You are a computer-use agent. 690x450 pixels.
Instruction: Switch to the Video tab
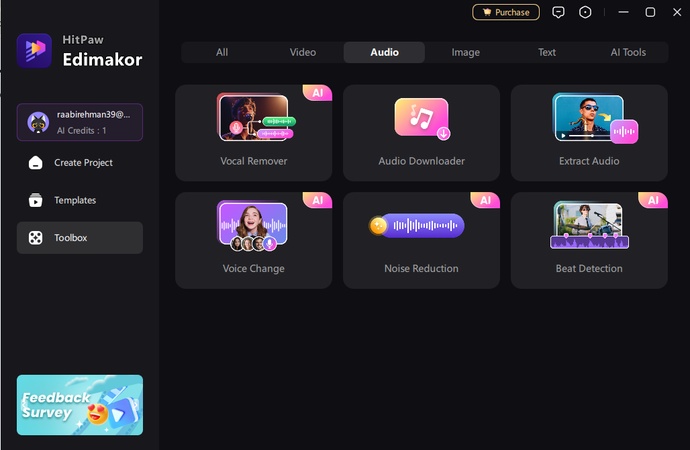pos(303,52)
